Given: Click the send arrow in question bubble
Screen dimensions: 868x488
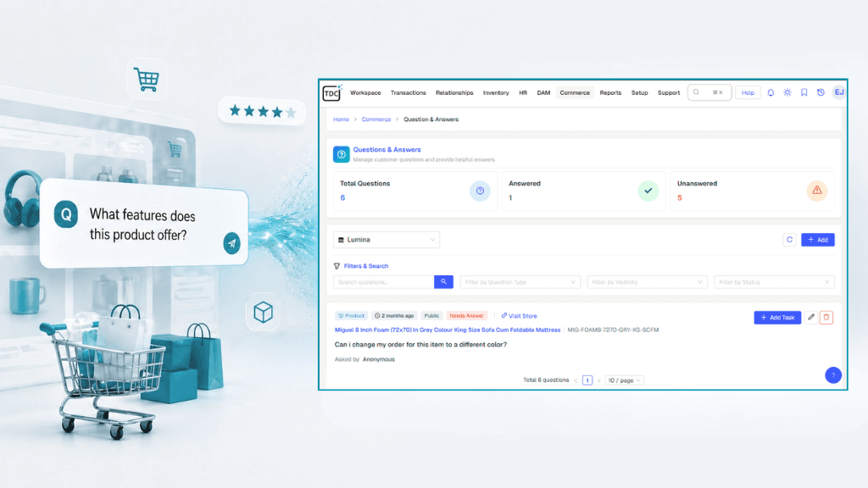Looking at the screenshot, I should point(231,243).
